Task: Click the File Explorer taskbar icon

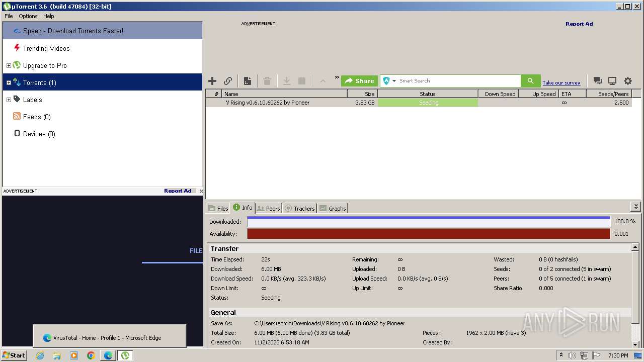Action: (57, 355)
